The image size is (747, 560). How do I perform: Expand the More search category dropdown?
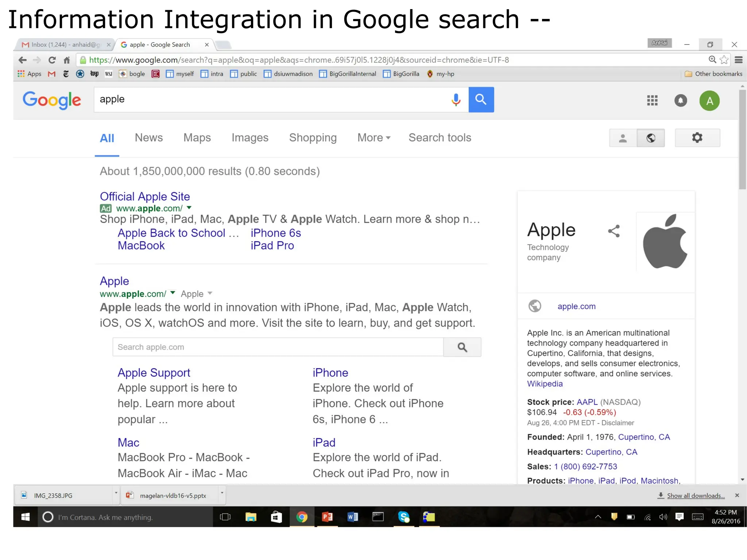[374, 138]
